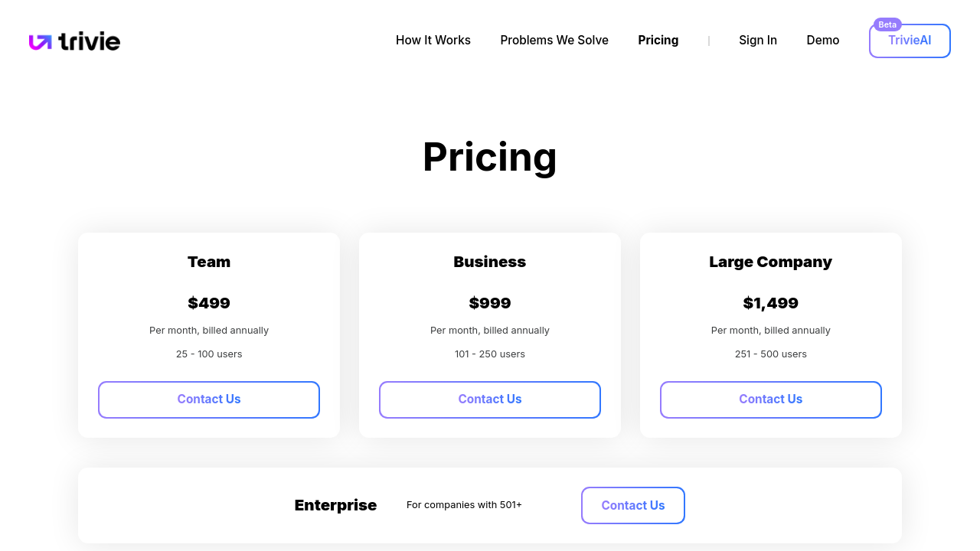
Task: Click the Enterprise plan heading
Action: [335, 505]
